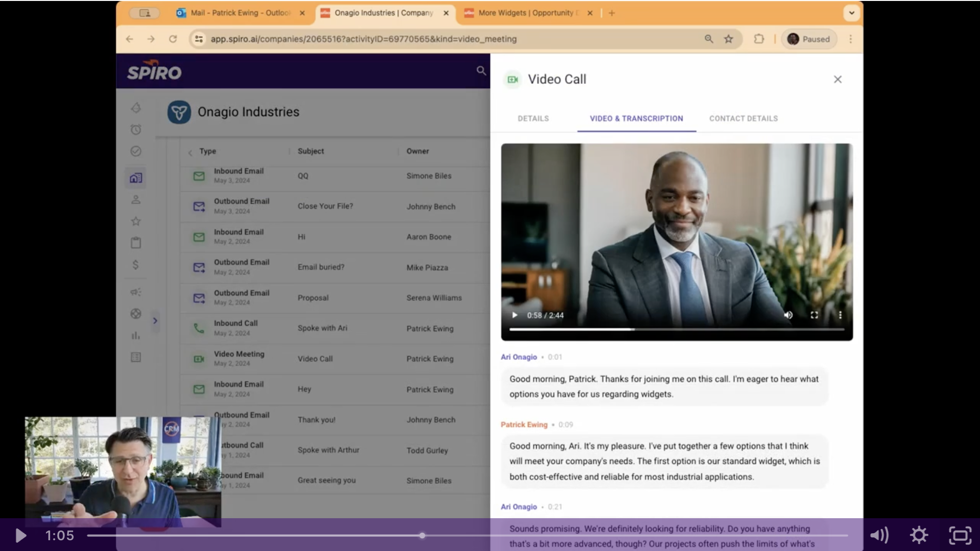Open the favorites star icon in sidebar

coord(136,221)
